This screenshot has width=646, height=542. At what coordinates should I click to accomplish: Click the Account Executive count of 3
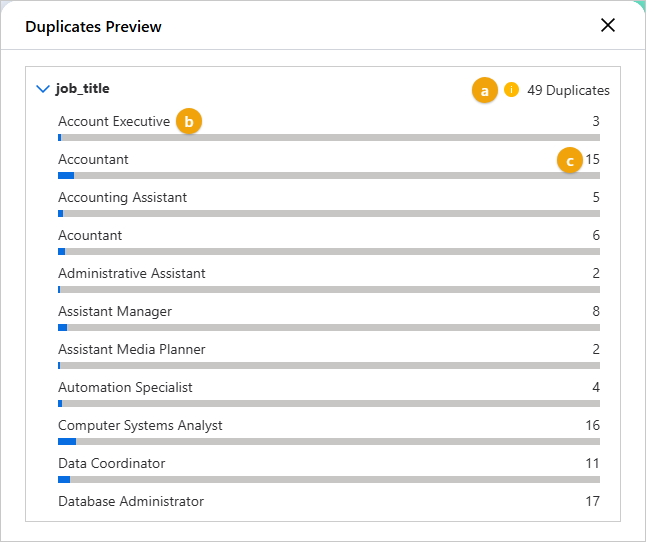click(596, 121)
